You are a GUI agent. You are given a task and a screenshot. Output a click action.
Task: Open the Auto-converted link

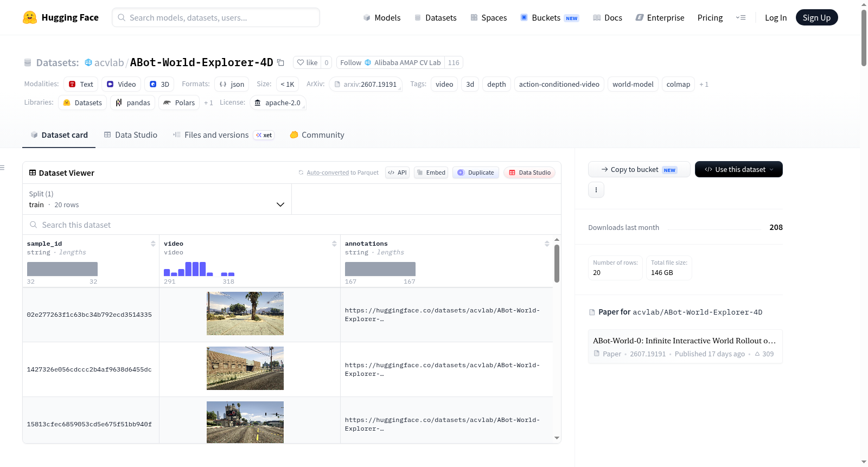pos(328,172)
